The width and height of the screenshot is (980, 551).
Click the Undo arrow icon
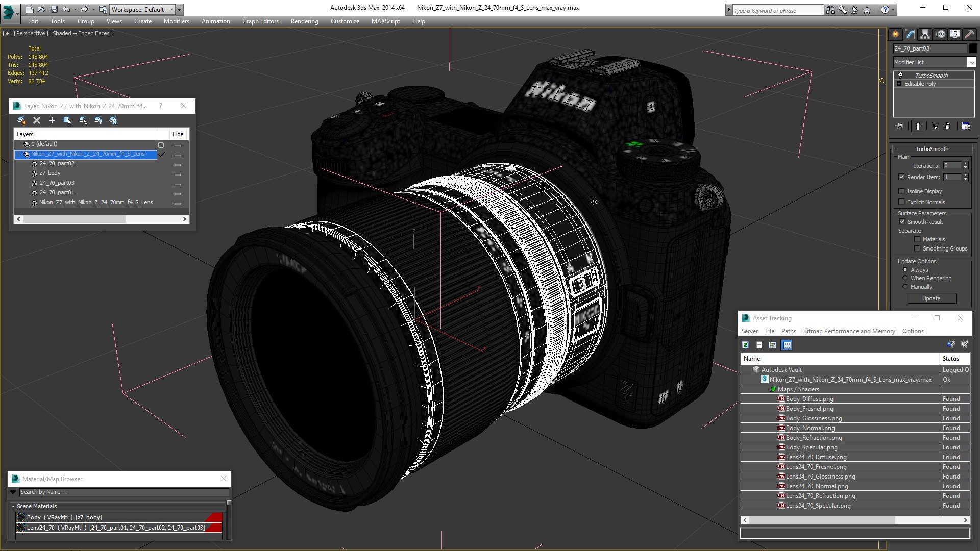66,9
